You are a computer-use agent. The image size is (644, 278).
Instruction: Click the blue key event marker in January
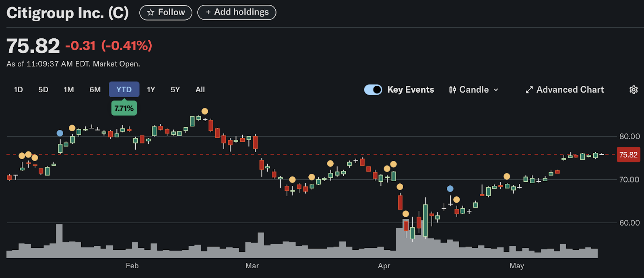point(60,133)
